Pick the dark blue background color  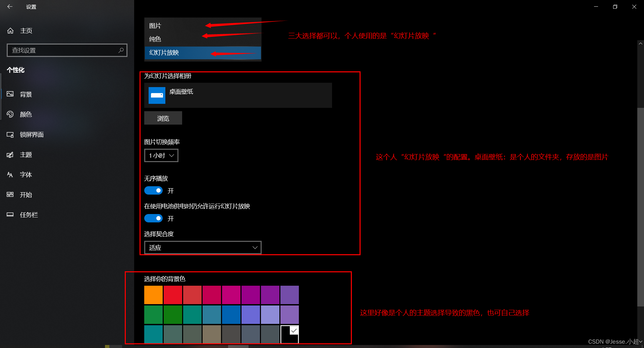tap(231, 315)
